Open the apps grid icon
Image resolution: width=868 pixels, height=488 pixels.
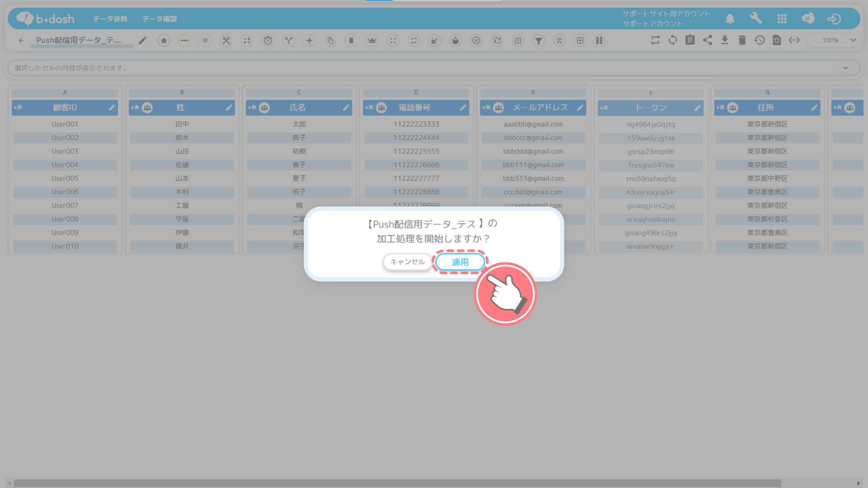coord(782,19)
